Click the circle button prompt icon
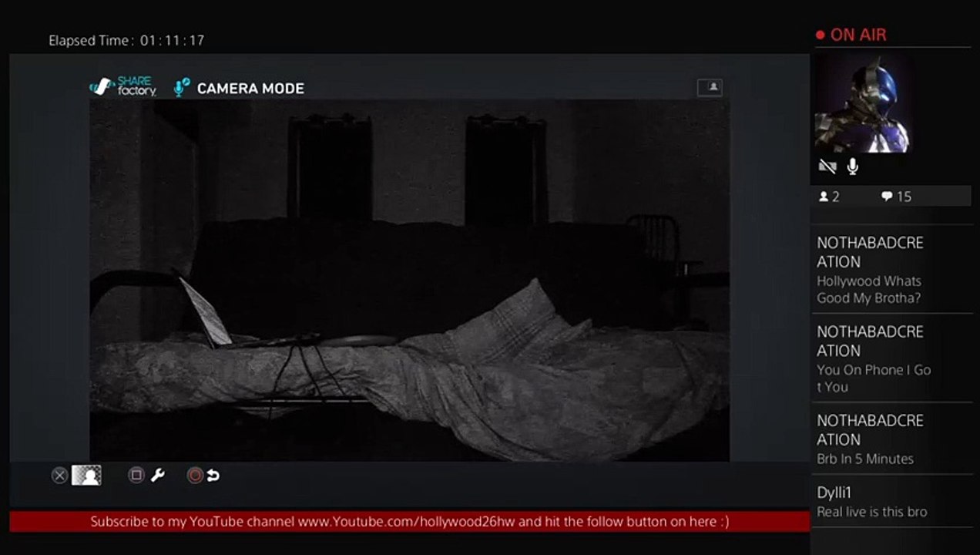Screen dimensions: 980x555 click(195, 476)
